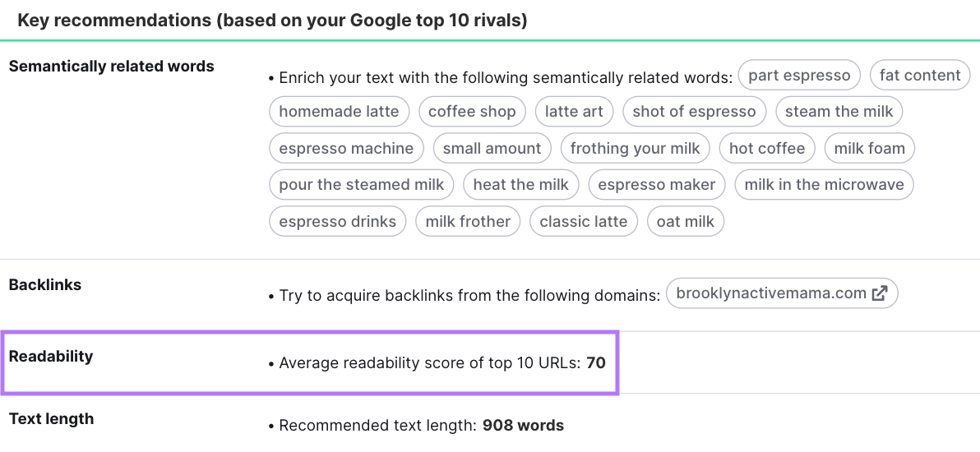
Task: Choose the 'latte art' tag
Action: coord(574,112)
